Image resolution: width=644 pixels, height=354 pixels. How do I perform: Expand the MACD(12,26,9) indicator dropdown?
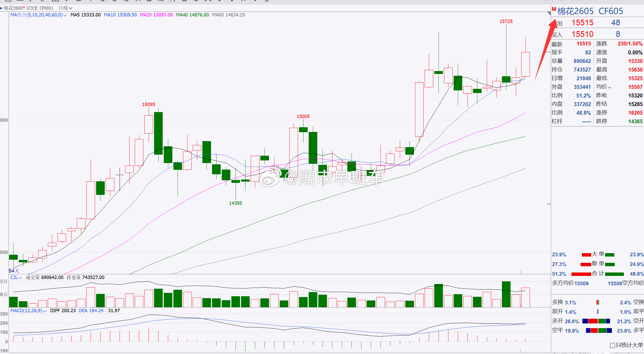(x=45, y=311)
